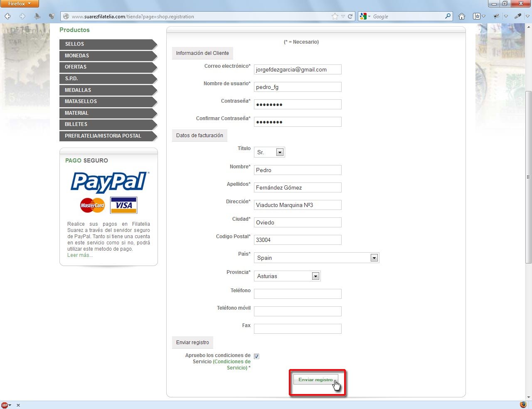The height and width of the screenshot is (409, 532).
Task: Click the Adblock Plus icon in status bar
Action: [5, 405]
